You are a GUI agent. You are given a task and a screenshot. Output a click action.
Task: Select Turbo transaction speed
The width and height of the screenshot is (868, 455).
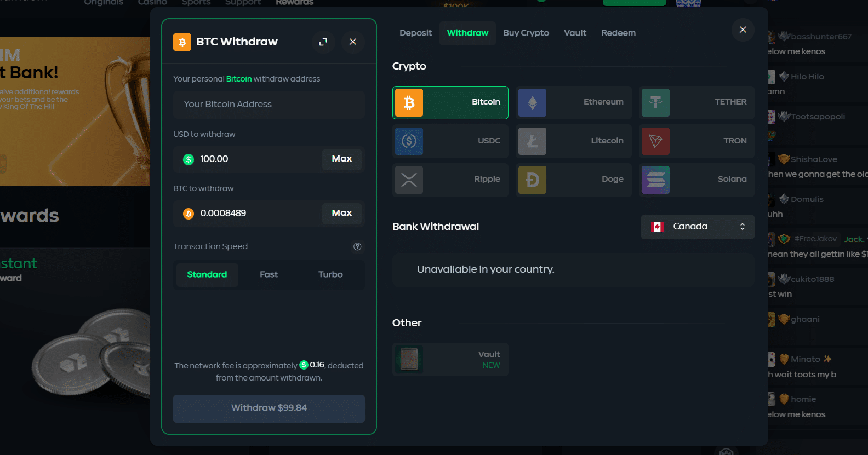tap(330, 274)
